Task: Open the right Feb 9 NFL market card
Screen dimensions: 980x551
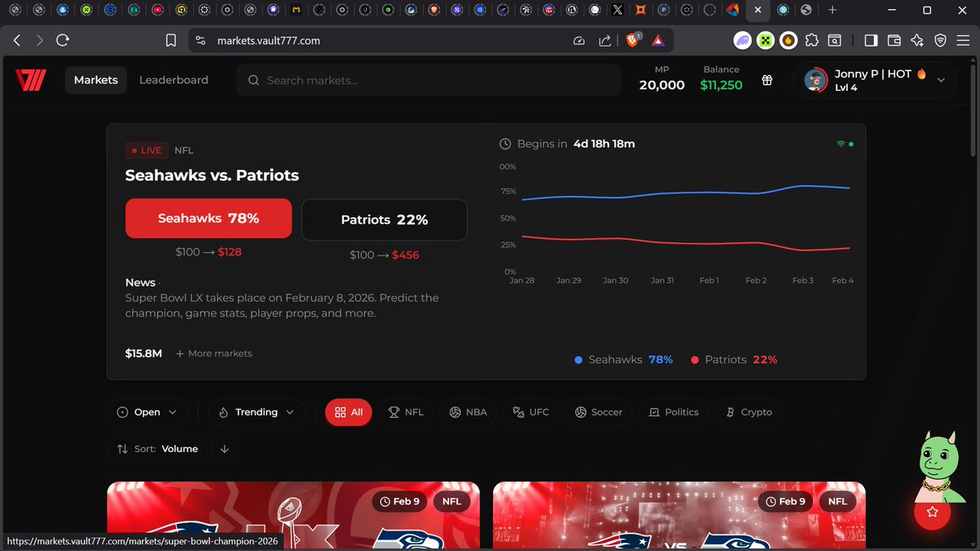Action: coord(679,516)
